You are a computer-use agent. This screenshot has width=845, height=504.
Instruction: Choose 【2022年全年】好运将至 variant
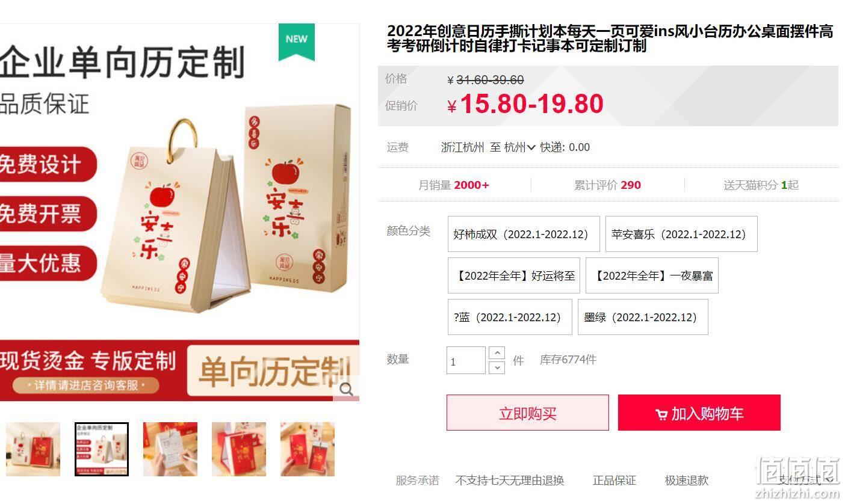tap(515, 275)
